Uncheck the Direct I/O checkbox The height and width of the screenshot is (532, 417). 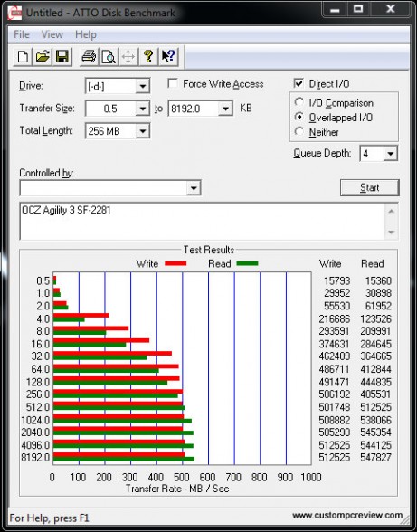(299, 83)
